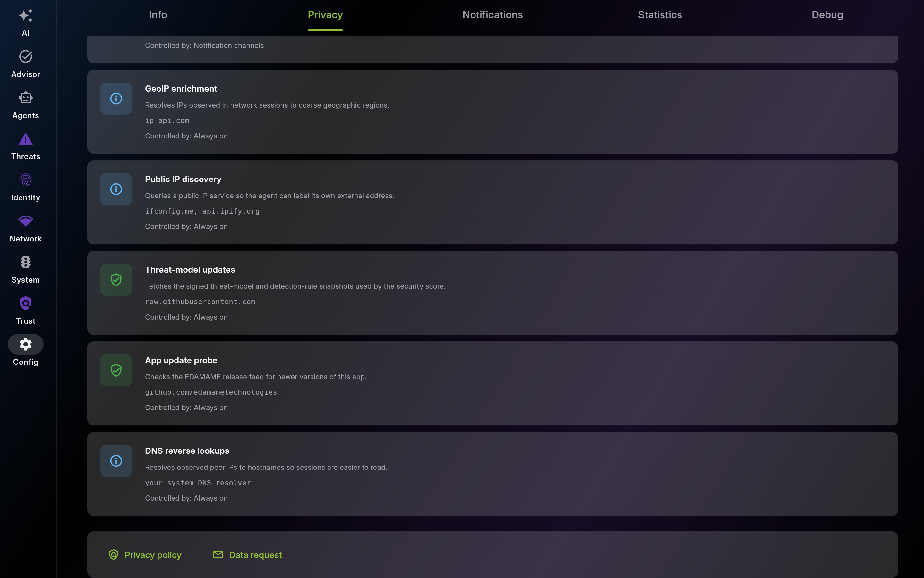Open the Agents robot icon

tap(26, 98)
